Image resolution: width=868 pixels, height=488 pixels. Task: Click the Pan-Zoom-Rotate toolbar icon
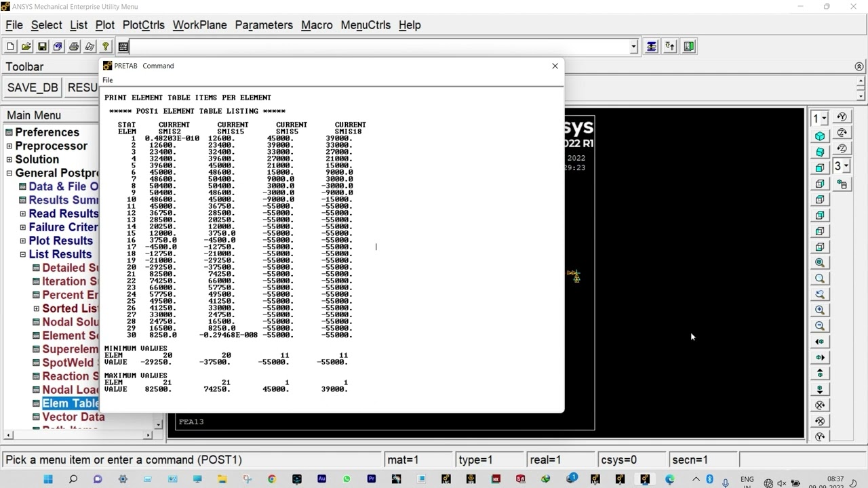click(58, 47)
